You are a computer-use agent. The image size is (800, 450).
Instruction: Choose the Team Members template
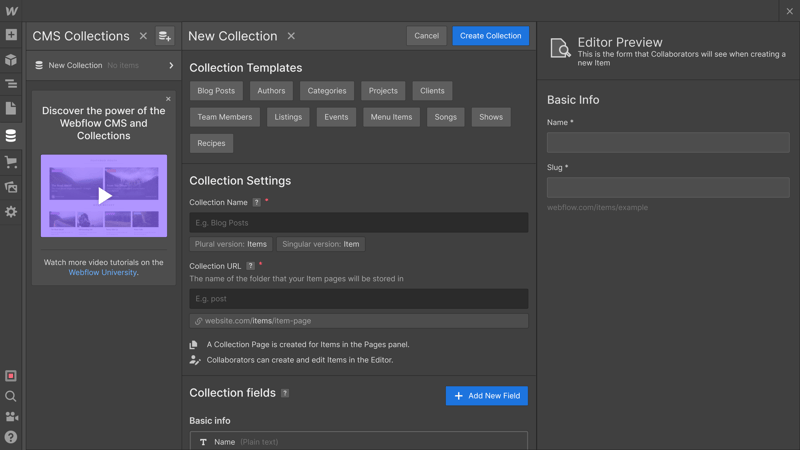(224, 117)
